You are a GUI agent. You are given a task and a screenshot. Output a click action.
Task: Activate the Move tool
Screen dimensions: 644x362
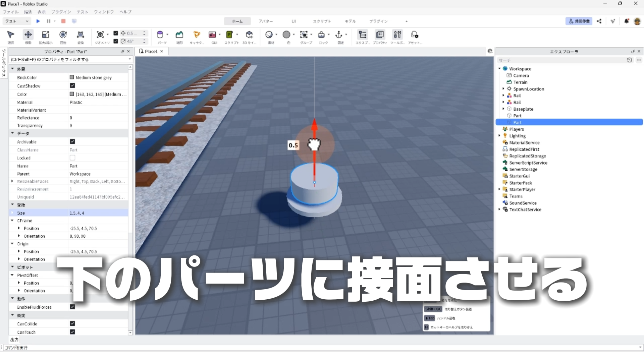pos(28,35)
